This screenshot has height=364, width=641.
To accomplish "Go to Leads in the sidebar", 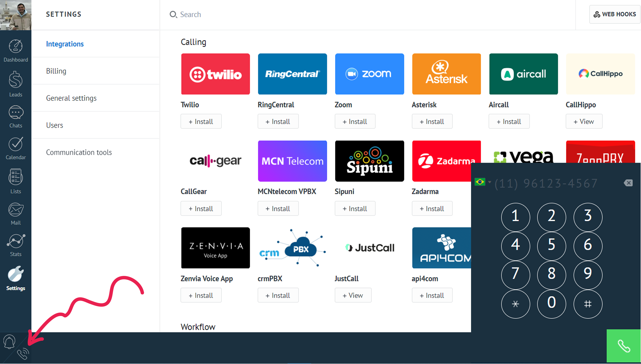I will click(x=16, y=84).
